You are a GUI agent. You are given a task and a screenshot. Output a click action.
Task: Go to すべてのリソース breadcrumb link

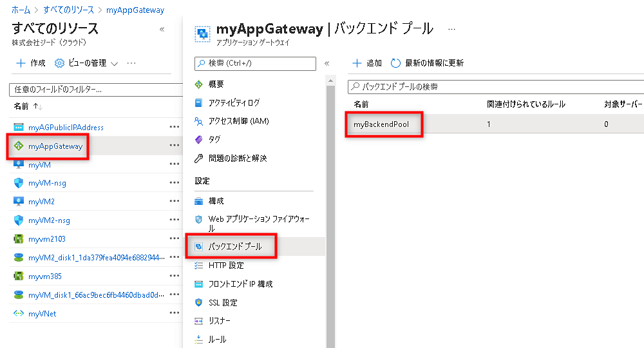[69, 10]
